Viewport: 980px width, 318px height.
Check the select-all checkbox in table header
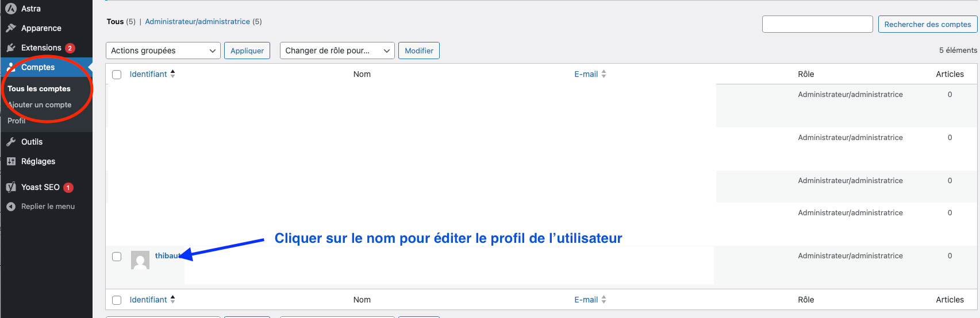coord(117,75)
